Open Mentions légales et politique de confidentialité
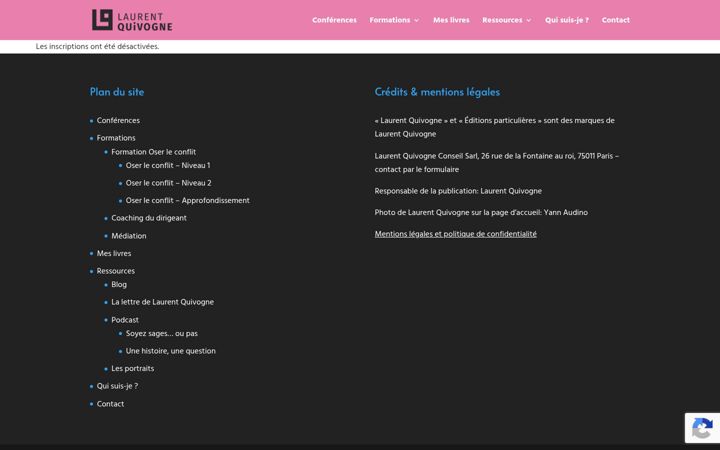 pyautogui.click(x=456, y=234)
